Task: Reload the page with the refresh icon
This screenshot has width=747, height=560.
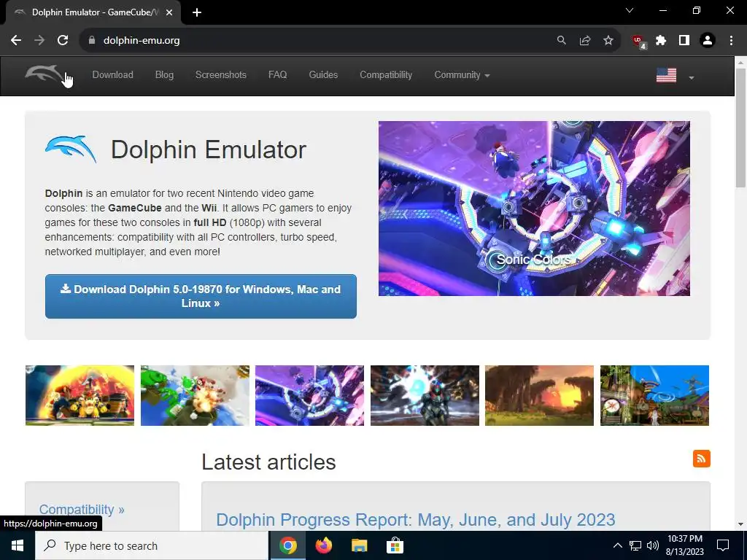Action: click(63, 41)
